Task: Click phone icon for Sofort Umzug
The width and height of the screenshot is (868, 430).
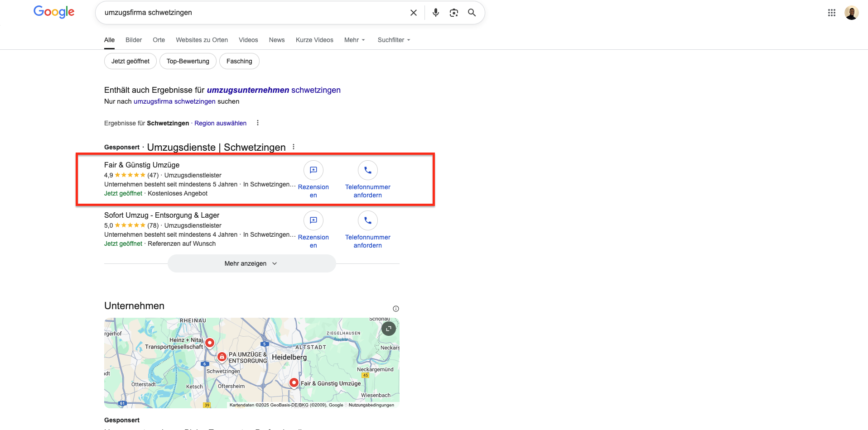Action: coord(368,220)
